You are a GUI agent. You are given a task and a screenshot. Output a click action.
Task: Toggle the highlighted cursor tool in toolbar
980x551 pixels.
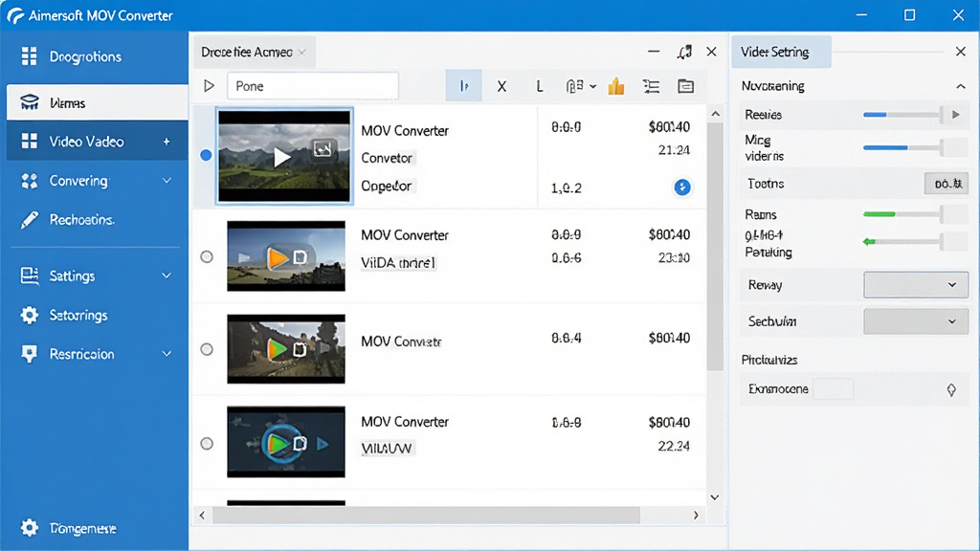click(x=464, y=85)
